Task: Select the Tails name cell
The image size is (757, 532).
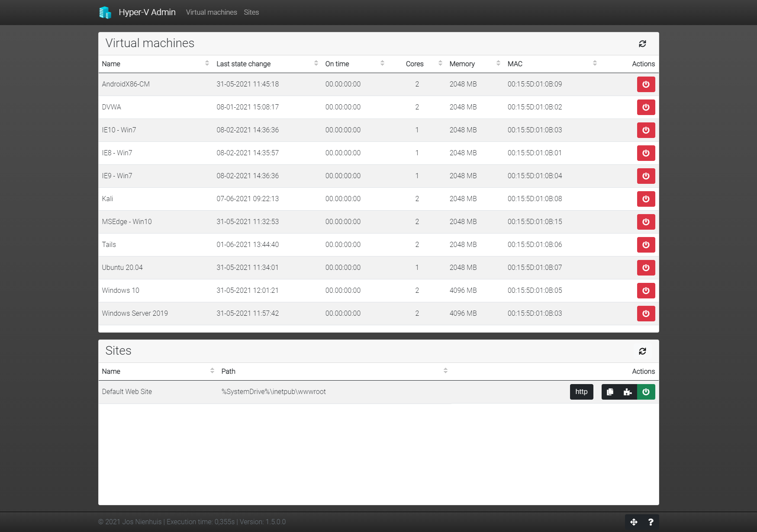Action: (x=109, y=245)
